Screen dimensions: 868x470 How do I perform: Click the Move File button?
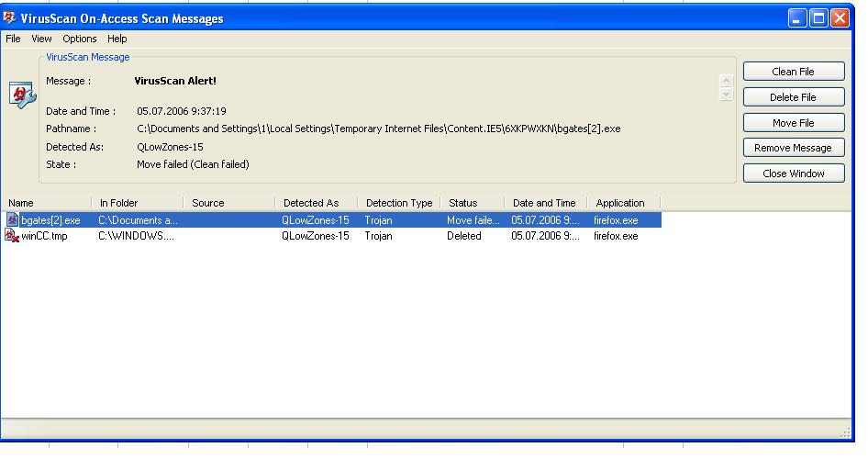(794, 122)
